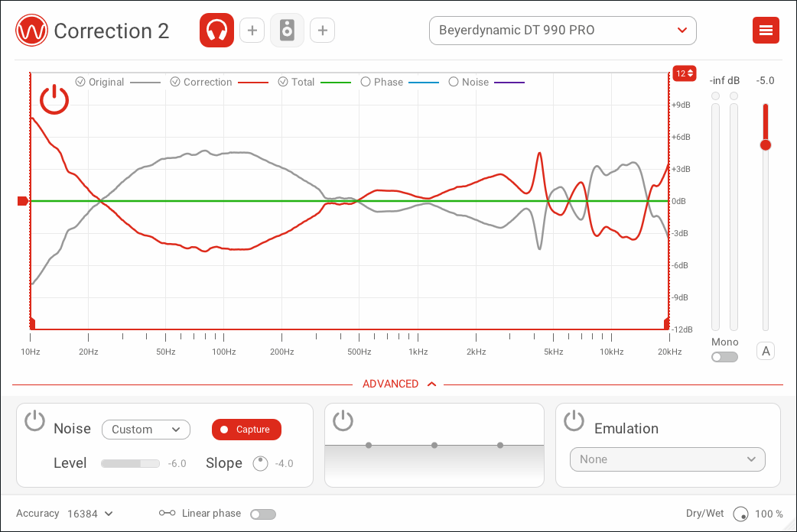Image resolution: width=797 pixels, height=532 pixels.
Task: Click the Noise Level slider
Action: coord(130,463)
